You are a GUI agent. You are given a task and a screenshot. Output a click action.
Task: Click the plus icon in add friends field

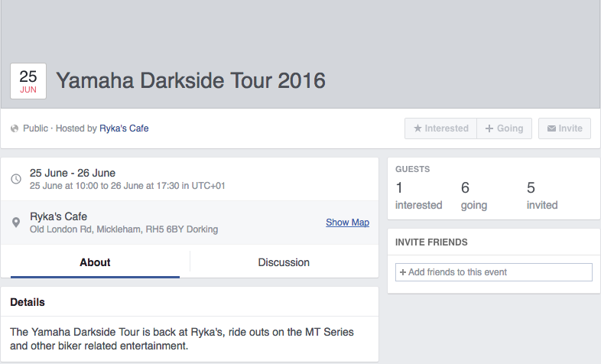click(x=403, y=272)
